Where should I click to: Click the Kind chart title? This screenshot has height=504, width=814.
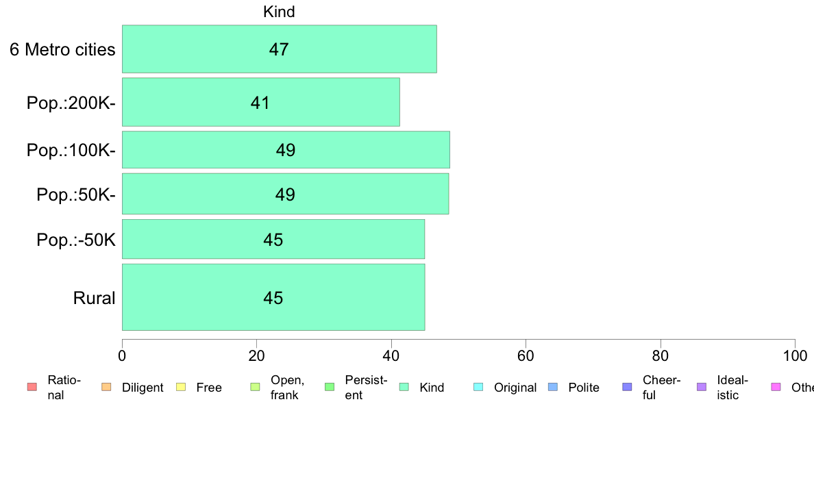pos(279,12)
